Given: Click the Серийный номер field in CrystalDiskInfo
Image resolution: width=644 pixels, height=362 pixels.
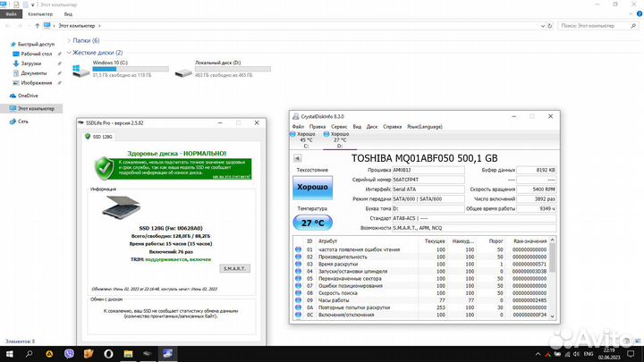Looking at the screenshot, I should click(428, 180).
